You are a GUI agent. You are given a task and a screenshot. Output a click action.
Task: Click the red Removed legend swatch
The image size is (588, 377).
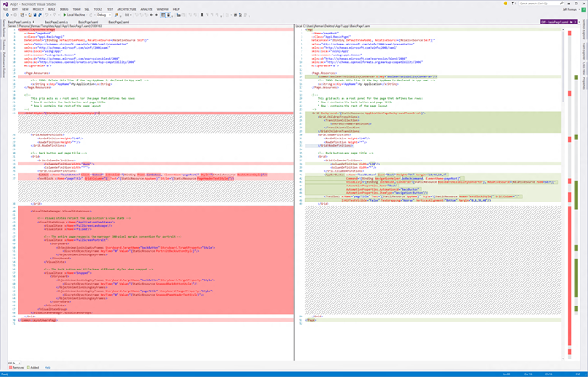[x=10, y=367]
